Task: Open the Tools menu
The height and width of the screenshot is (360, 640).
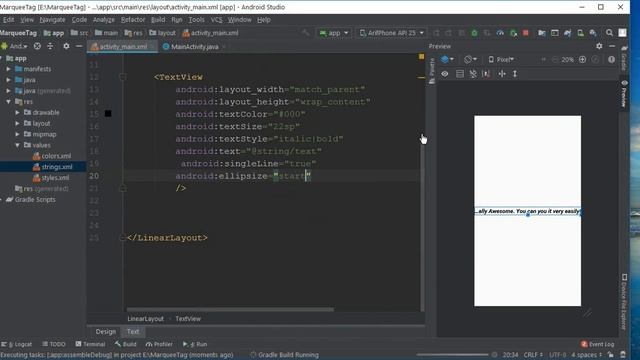Action: pyautogui.click(x=196, y=20)
